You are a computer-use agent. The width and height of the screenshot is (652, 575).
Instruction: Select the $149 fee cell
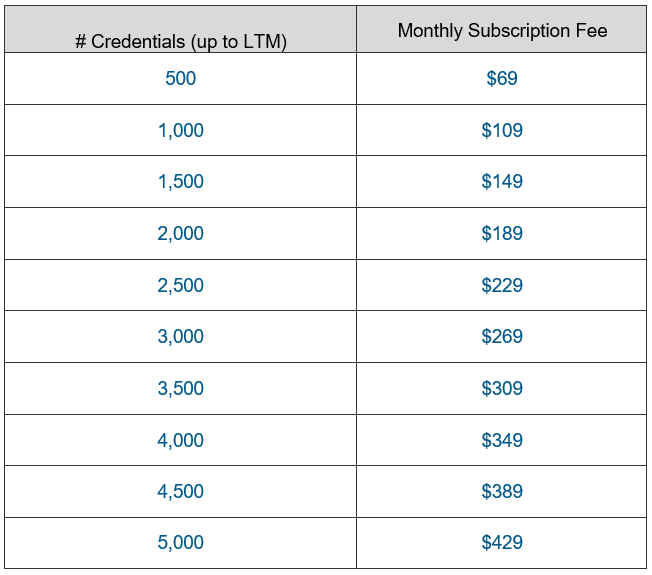tap(502, 181)
